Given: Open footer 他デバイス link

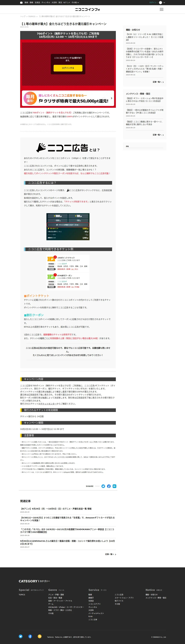Looking at the screenshot, I should [x=119, y=601].
